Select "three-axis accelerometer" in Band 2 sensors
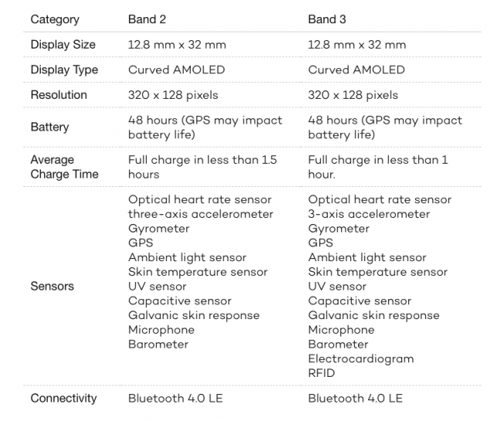Viewport: 504px width, 421px height. tap(201, 214)
